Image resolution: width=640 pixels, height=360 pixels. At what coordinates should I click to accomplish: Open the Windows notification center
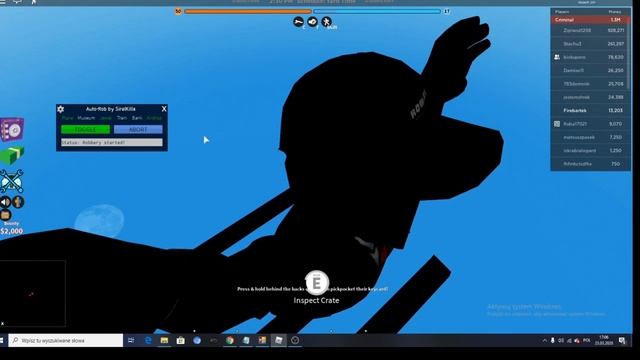tap(622, 340)
